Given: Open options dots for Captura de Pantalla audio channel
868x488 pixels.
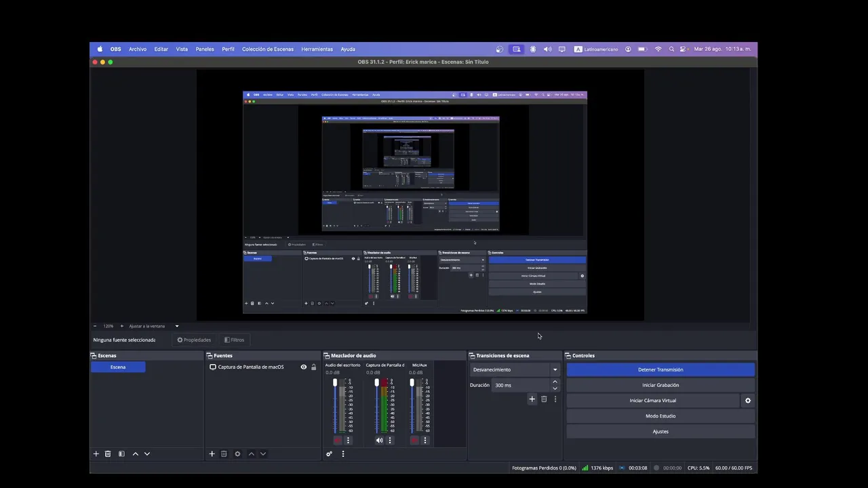Looking at the screenshot, I should click(389, 441).
